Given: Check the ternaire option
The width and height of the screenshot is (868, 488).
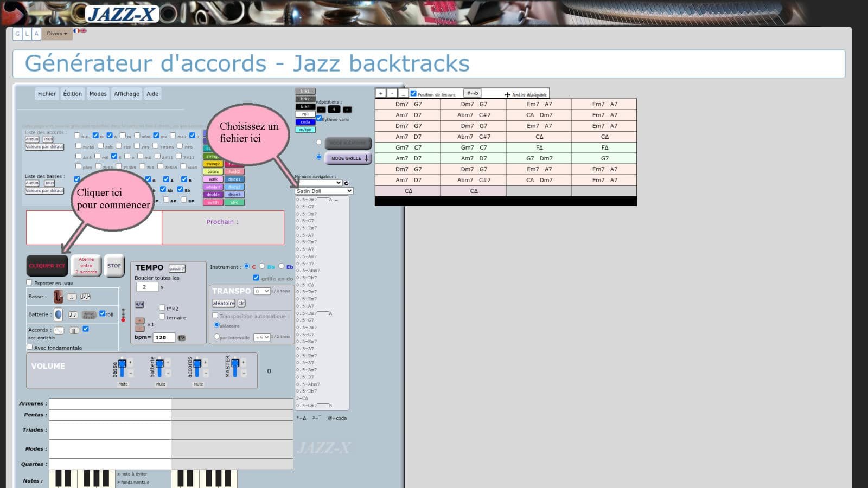Looking at the screenshot, I should (162, 317).
